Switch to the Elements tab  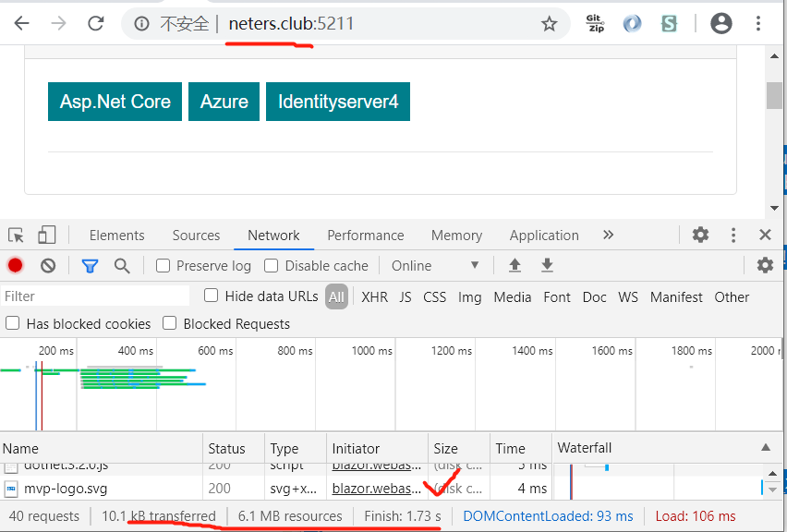[x=117, y=236]
